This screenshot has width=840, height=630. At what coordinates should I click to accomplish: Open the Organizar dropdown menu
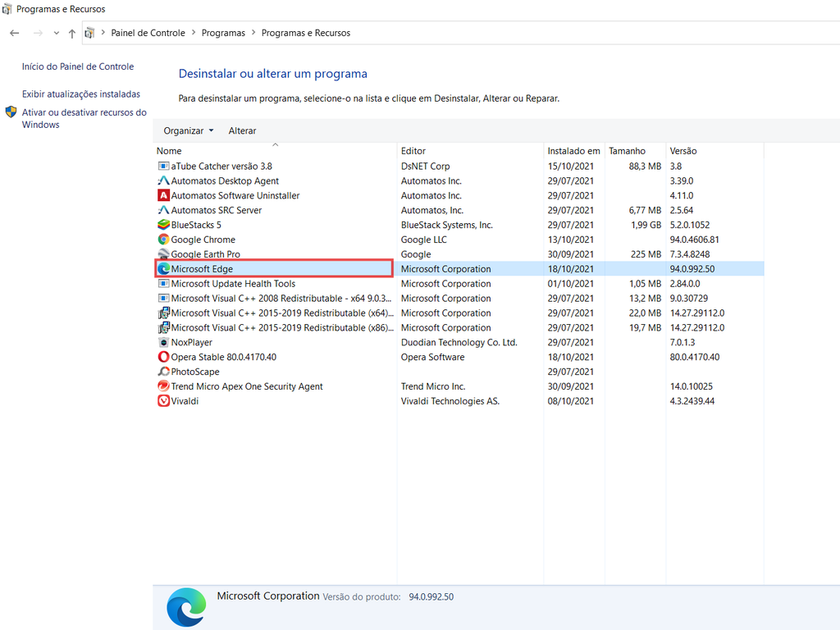(189, 130)
